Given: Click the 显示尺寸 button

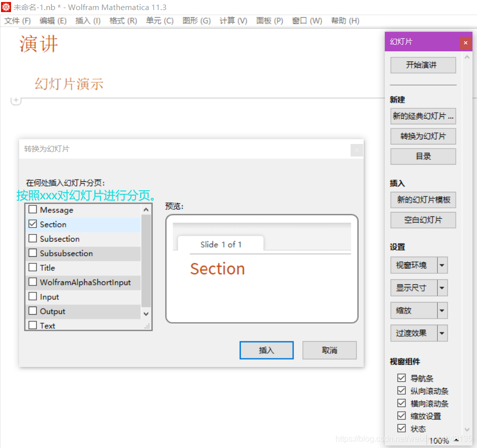Looking at the screenshot, I should click(x=414, y=288).
